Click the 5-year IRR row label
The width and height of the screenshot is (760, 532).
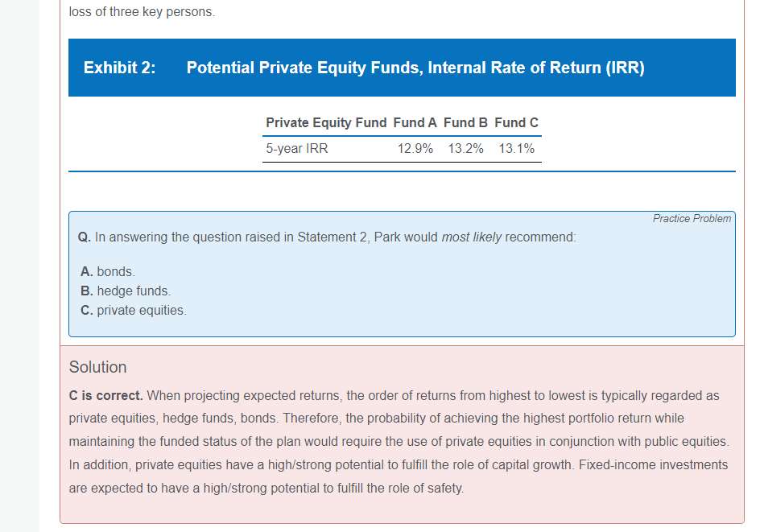coord(297,149)
